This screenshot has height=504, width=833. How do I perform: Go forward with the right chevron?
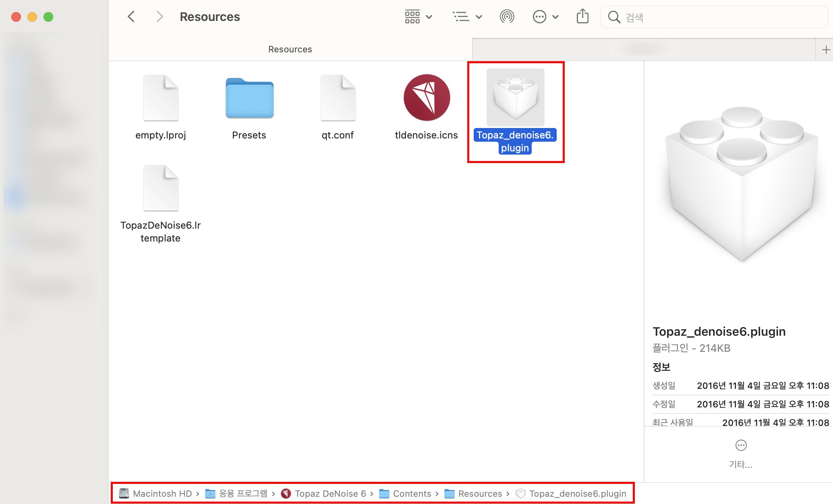pyautogui.click(x=160, y=17)
